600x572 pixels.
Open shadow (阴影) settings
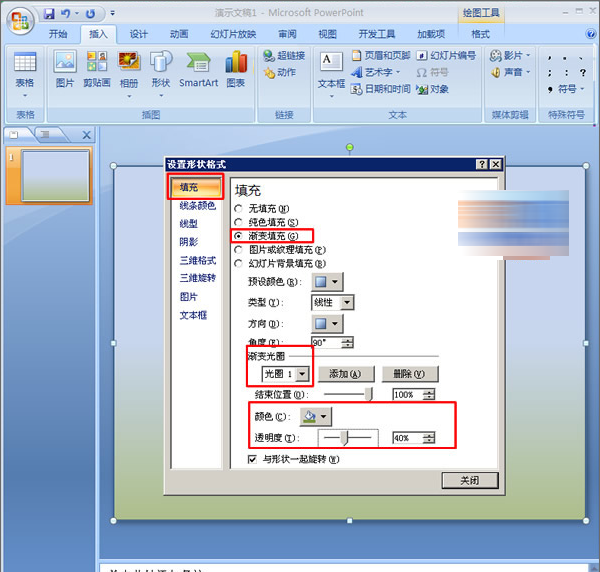tap(189, 242)
